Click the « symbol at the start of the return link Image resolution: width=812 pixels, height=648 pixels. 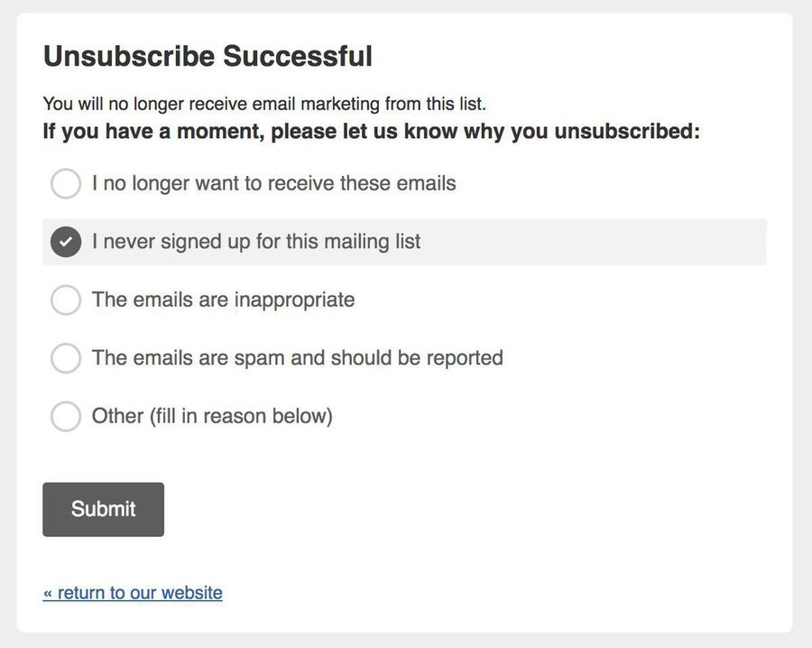pyautogui.click(x=48, y=593)
